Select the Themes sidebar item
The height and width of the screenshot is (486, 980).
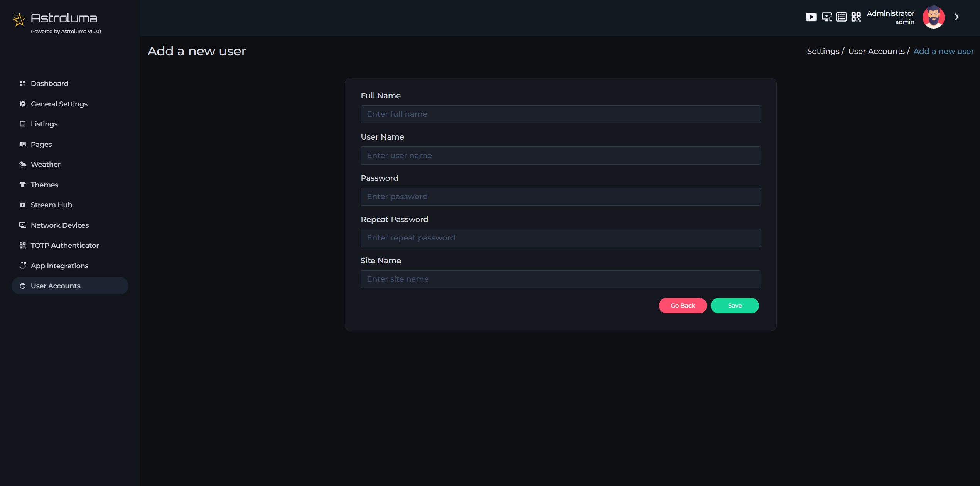[x=44, y=184]
